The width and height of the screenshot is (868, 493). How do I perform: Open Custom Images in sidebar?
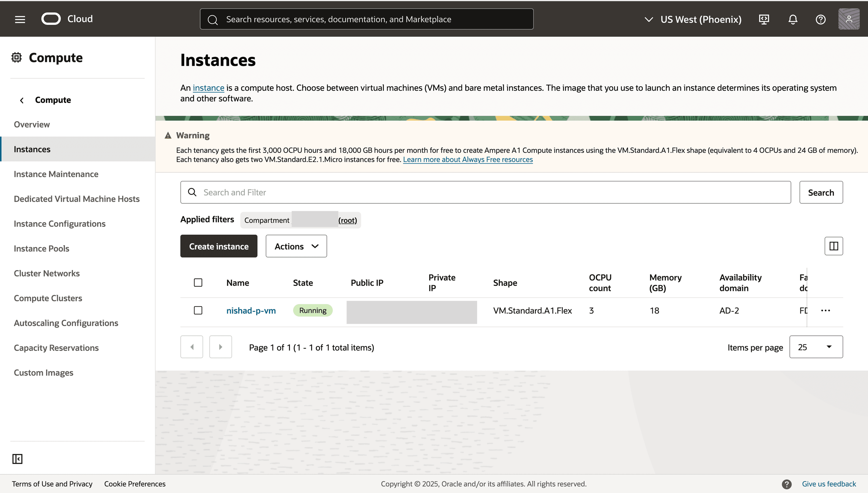(44, 373)
